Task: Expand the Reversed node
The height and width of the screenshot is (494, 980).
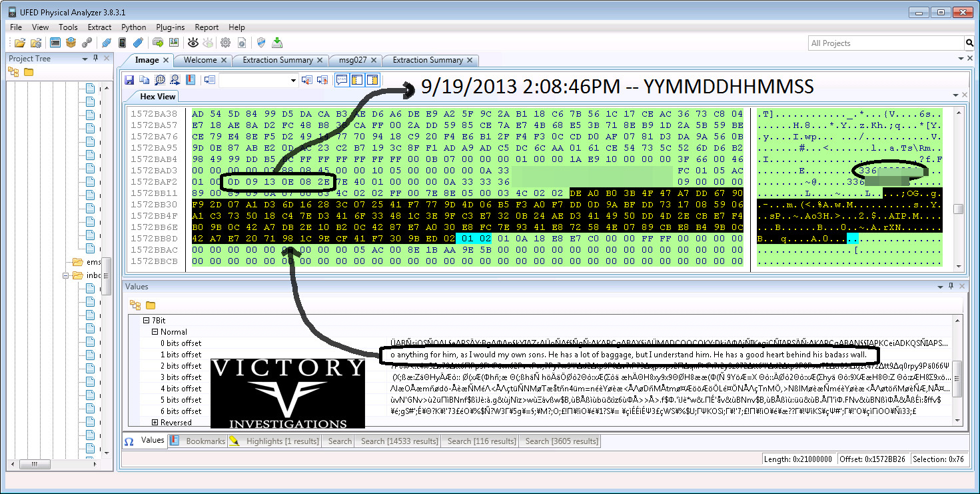Action: pyautogui.click(x=155, y=423)
